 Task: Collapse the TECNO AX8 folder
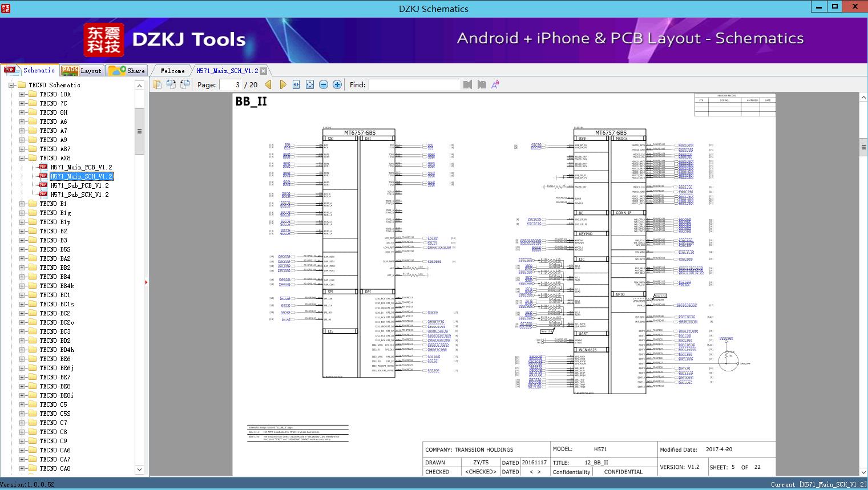[22, 158]
